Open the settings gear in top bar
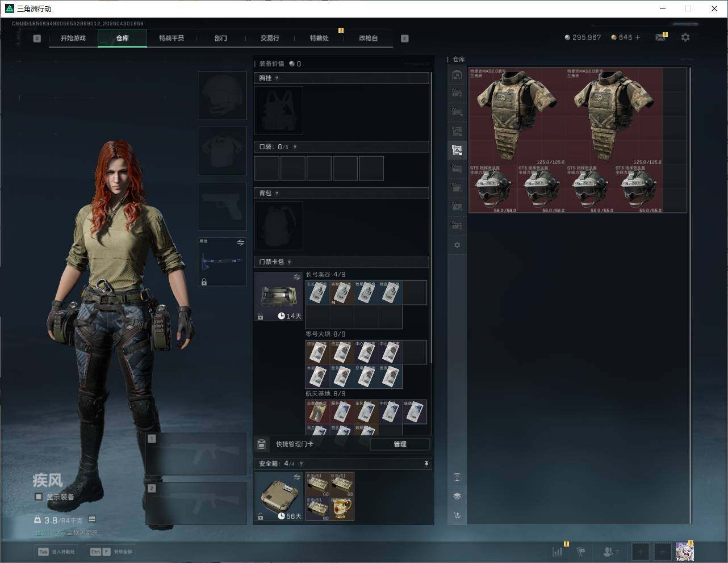 (x=685, y=37)
